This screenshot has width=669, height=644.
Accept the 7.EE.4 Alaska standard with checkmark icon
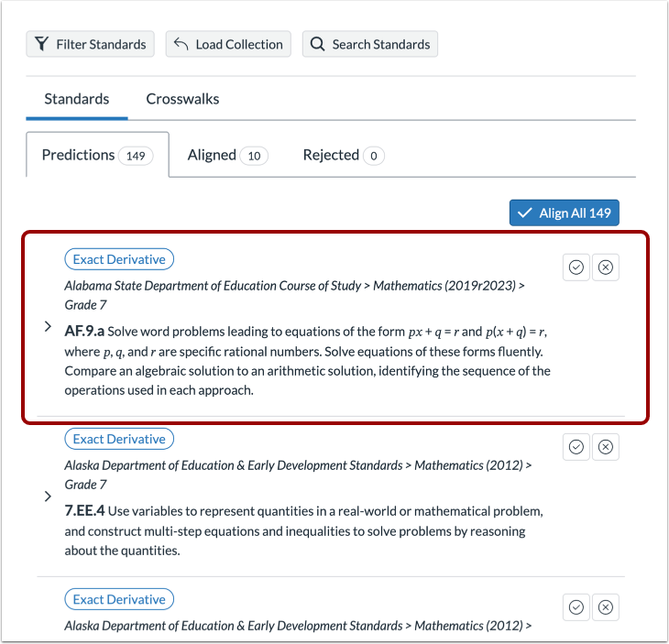pyautogui.click(x=576, y=447)
